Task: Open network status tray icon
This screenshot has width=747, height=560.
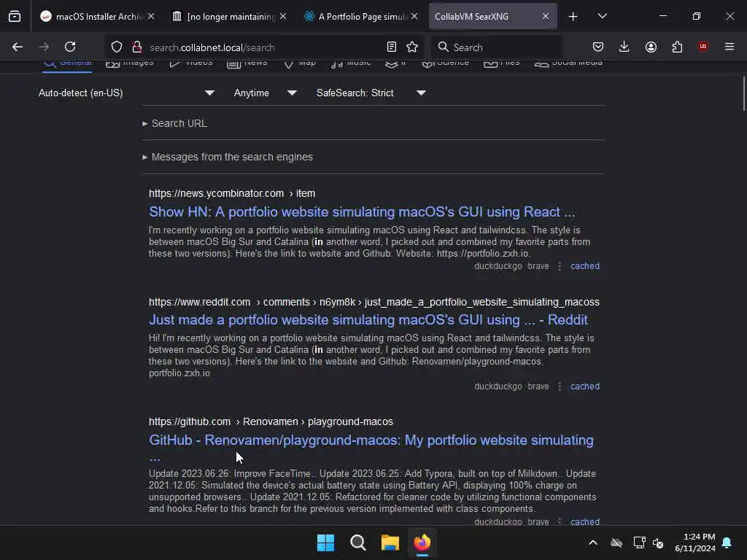Action: coord(639,542)
